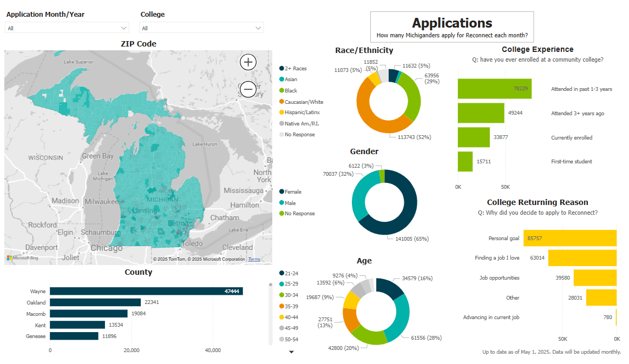Select the Female gender legend item
Viewport: 629px width, 364px height.
(x=291, y=191)
